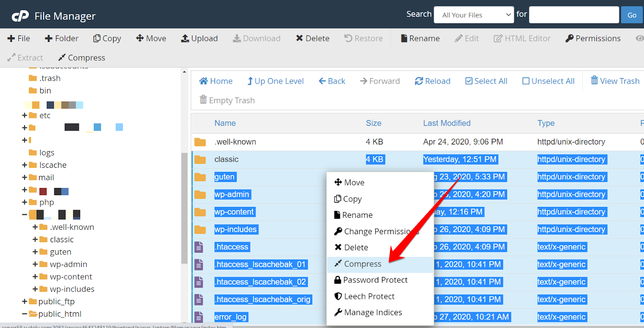Screen dimensions: 644x328
Task: Select Password Protect in context menu
Action: [375, 280]
